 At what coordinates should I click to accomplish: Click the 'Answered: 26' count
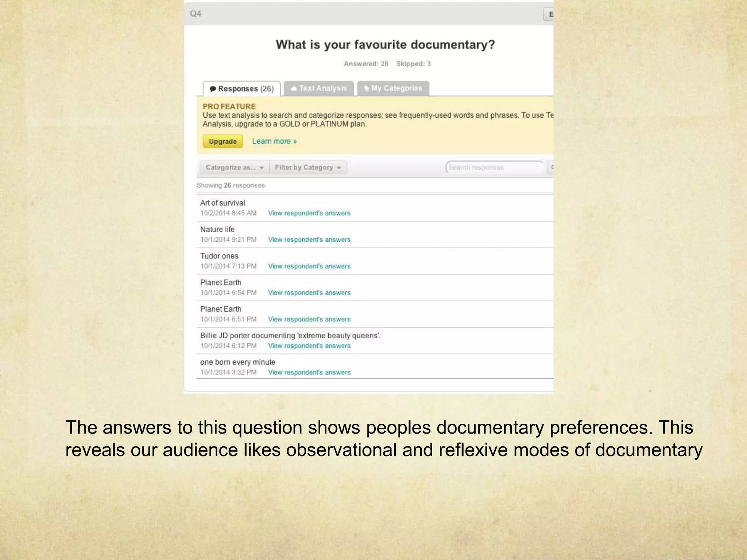[x=366, y=64]
